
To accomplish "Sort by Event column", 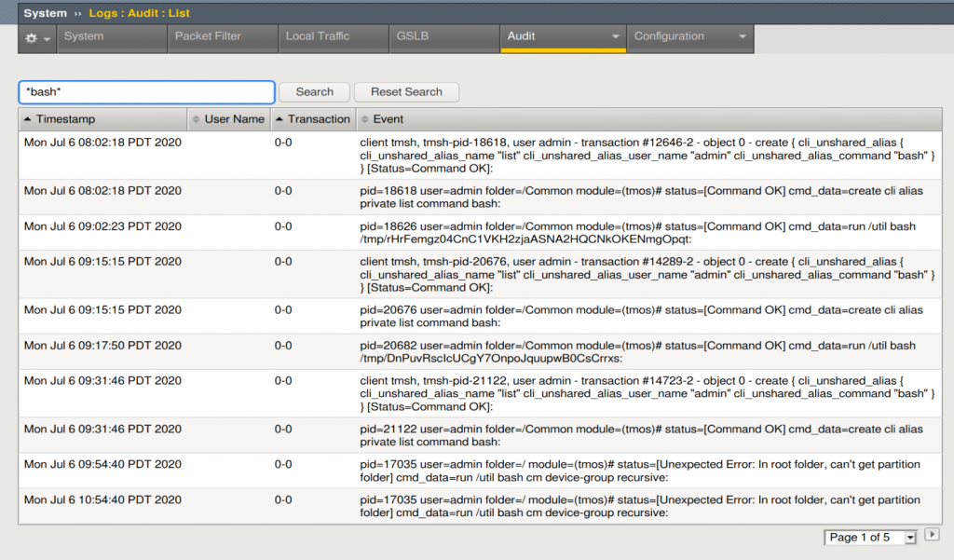I will [x=648, y=119].
